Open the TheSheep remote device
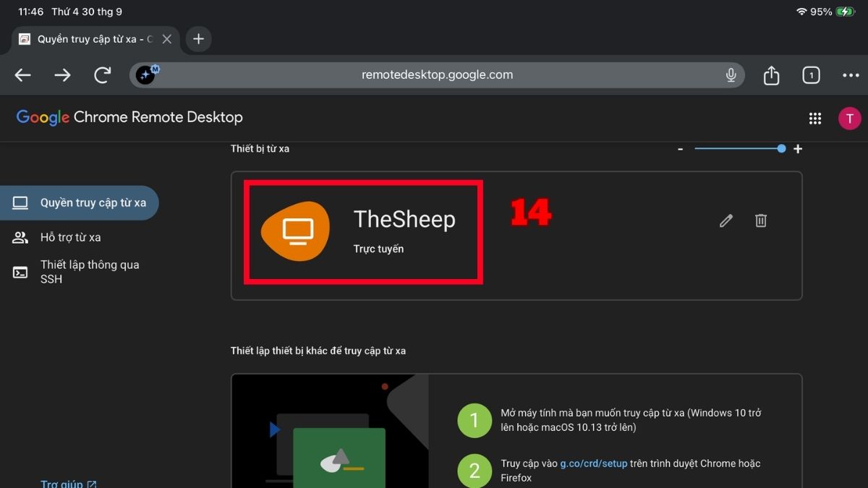 coord(516,236)
